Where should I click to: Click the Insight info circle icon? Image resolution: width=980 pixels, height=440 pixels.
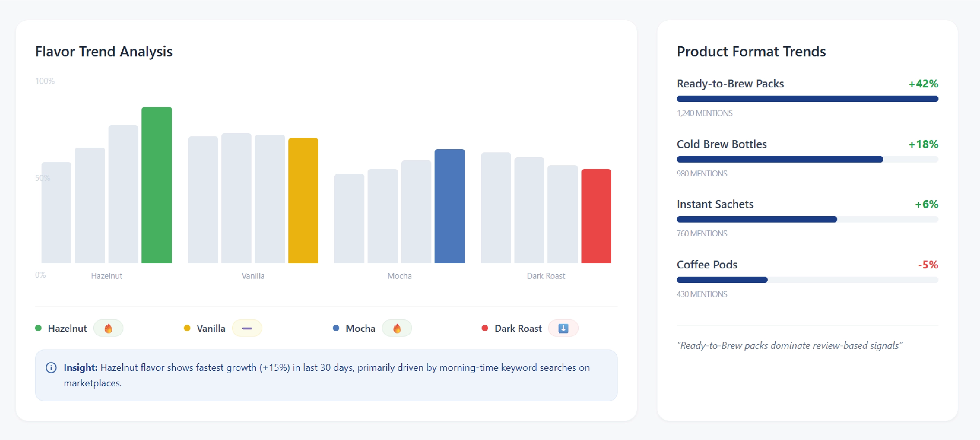point(51,368)
